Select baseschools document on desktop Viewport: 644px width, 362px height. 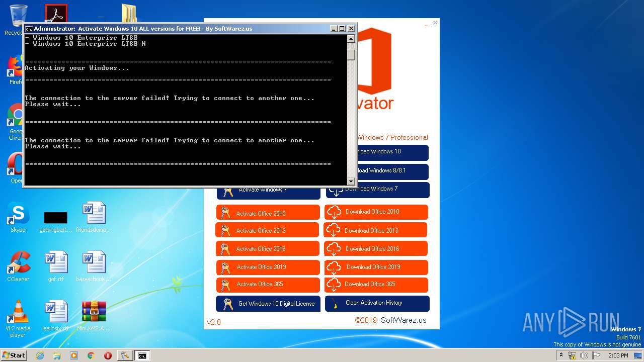[94, 267]
